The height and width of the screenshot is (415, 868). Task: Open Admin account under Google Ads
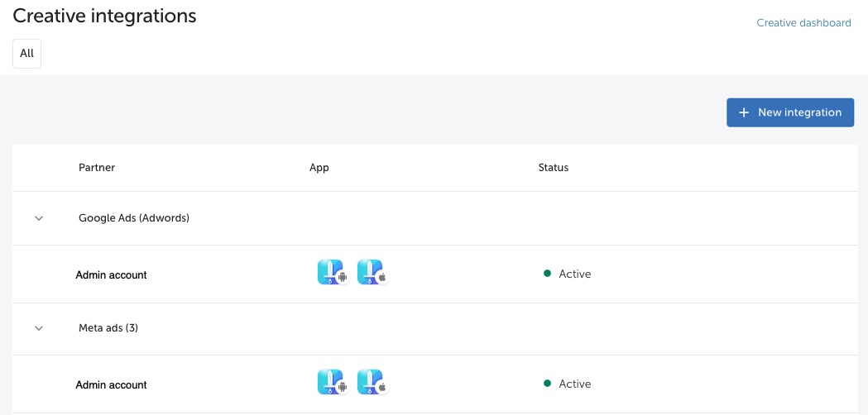tap(111, 274)
